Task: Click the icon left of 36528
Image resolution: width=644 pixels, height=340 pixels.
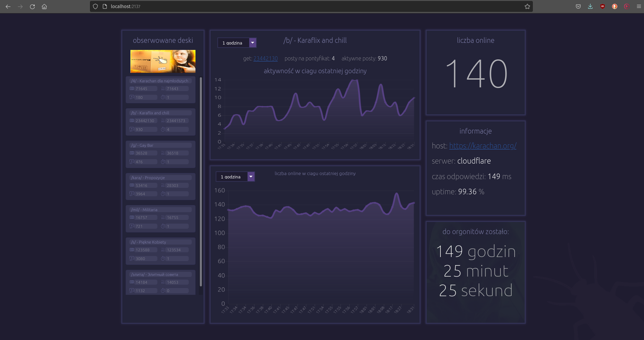Action: pos(132,153)
